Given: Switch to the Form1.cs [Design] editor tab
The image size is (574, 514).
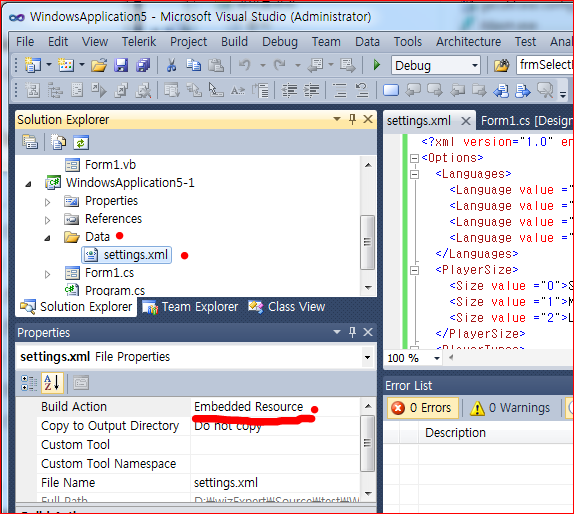Looking at the screenshot, I should click(x=526, y=120).
